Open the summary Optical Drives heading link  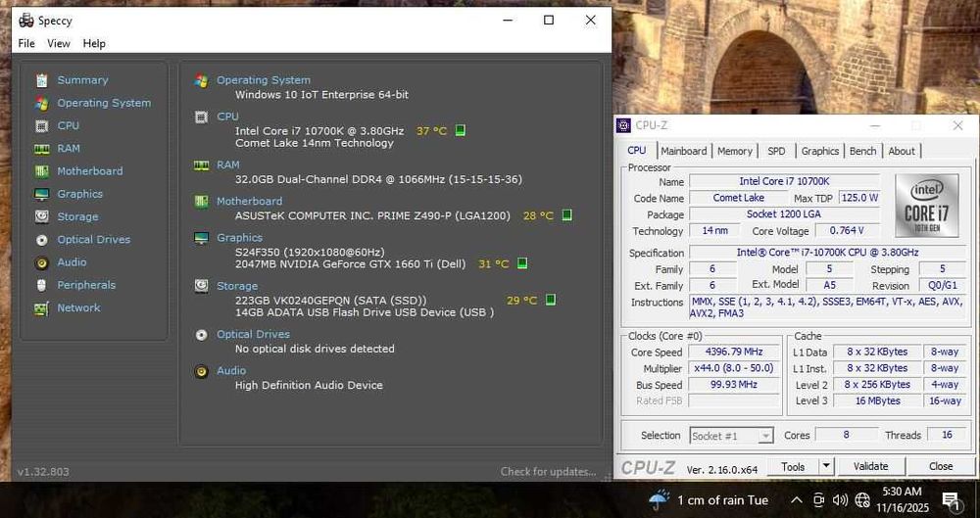pos(253,334)
